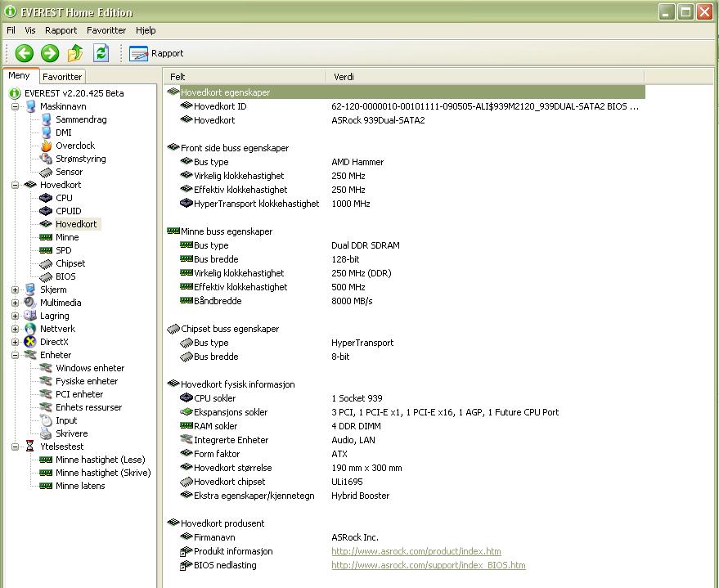Open the Hjelp menu
The height and width of the screenshot is (588, 719).
pyautogui.click(x=146, y=30)
